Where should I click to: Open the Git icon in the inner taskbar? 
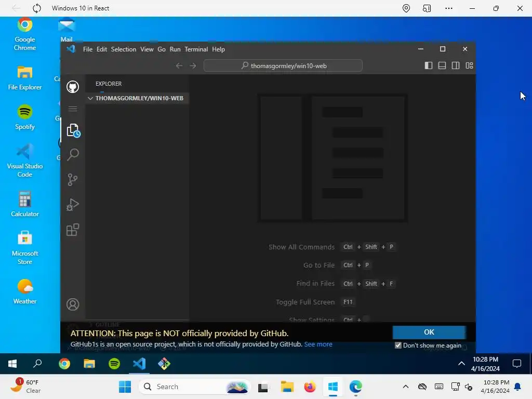(x=164, y=364)
